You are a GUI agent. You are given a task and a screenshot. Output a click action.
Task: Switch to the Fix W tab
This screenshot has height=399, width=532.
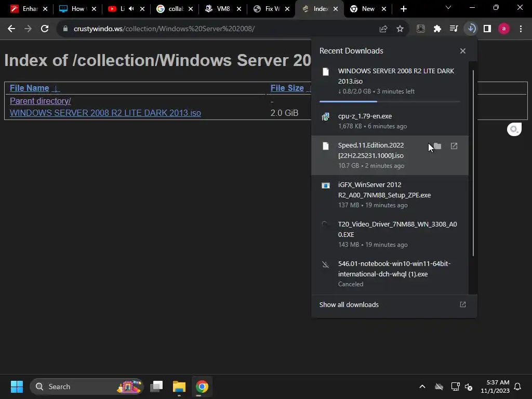tap(271, 9)
